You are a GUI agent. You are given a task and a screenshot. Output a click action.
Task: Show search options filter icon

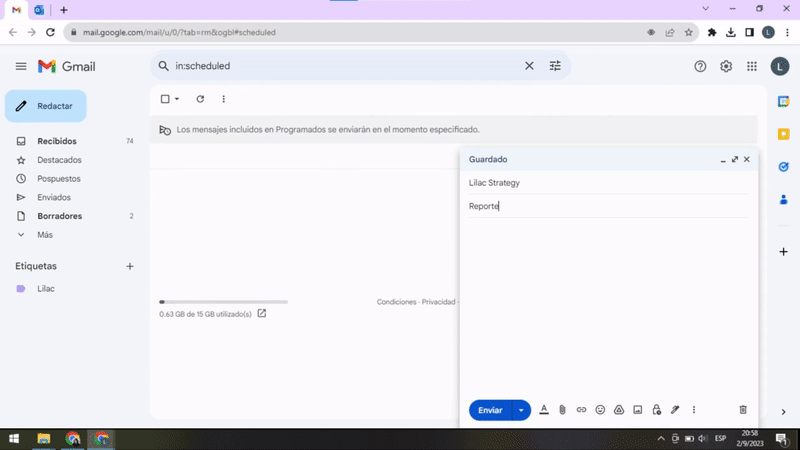coord(555,66)
